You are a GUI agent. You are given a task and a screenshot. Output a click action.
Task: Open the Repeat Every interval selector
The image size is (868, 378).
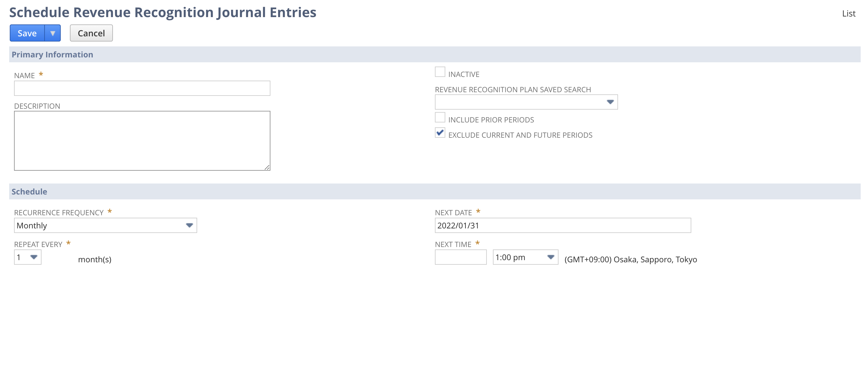point(27,257)
